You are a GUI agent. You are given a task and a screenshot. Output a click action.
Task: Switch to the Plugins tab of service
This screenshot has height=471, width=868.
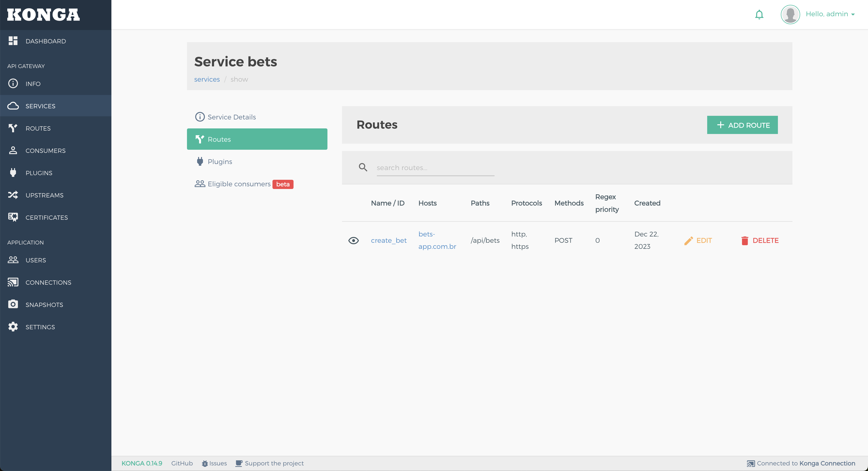point(220,162)
